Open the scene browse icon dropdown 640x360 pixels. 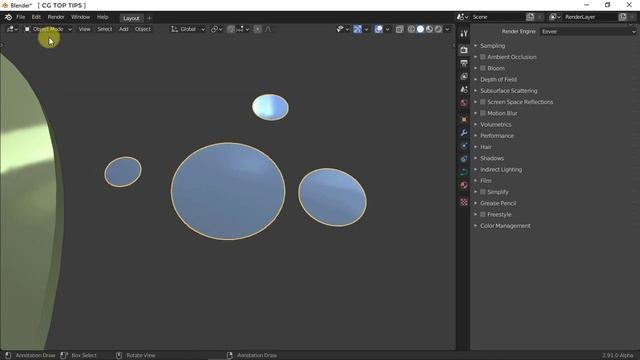pos(462,17)
